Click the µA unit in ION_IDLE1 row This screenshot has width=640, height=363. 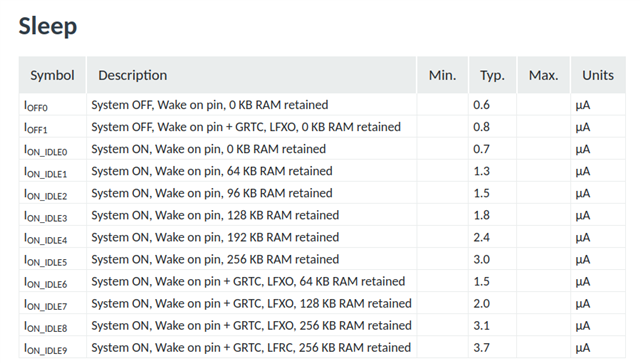point(583,171)
